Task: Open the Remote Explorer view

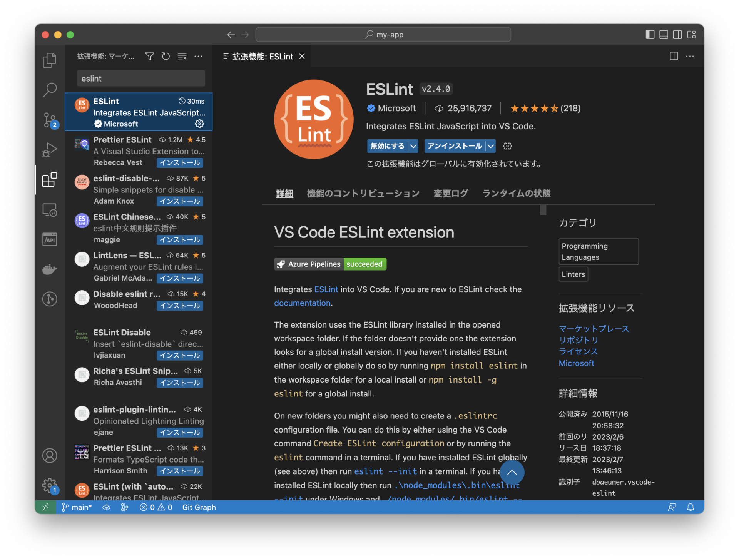Action: point(49,210)
